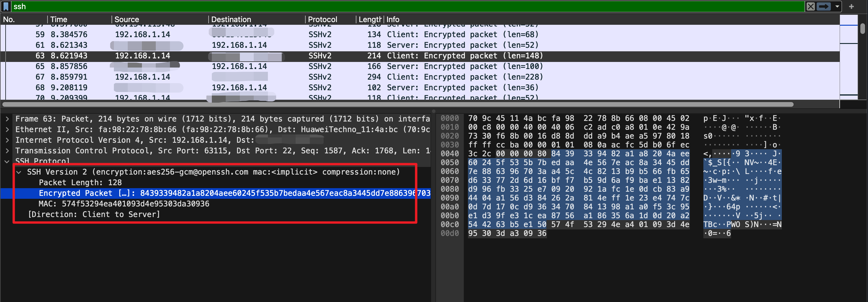The image size is (868, 302).
Task: Click hex offset 00d0 row bytes
Action: (507, 233)
